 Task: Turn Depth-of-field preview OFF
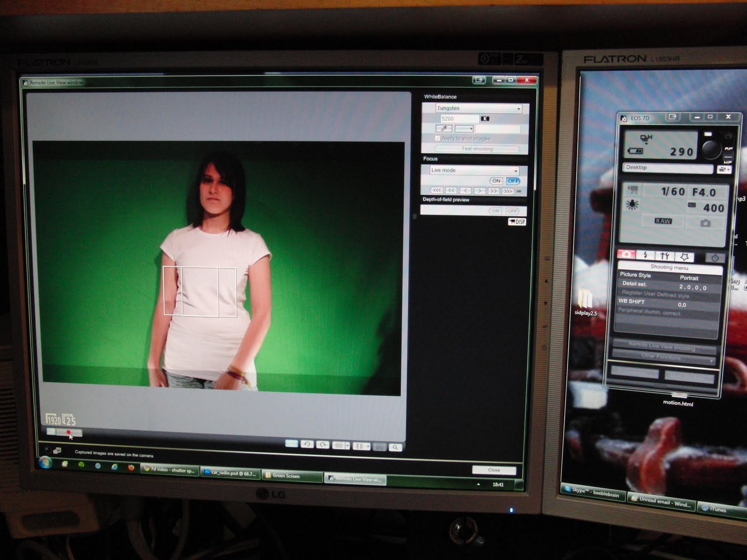[512, 211]
